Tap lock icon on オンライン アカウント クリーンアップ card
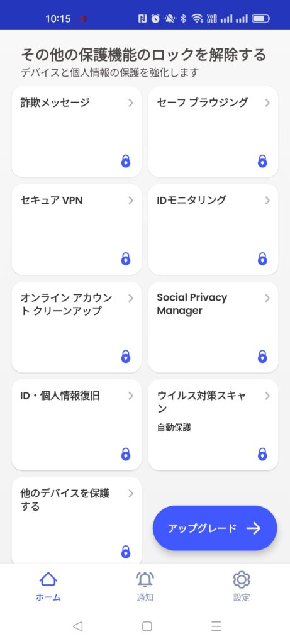290x644 pixels. point(126,357)
